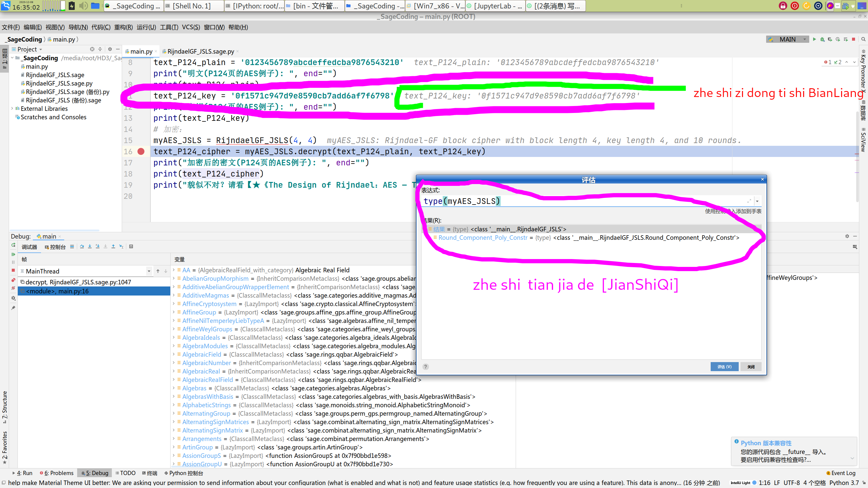Switch to the RijndaelGF_JSLS.sage.py editor tab
The height and width of the screenshot is (488, 868).
point(200,52)
